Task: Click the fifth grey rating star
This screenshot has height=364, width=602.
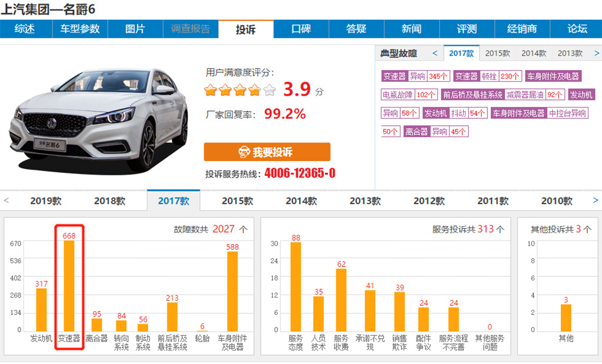Action: [269, 91]
